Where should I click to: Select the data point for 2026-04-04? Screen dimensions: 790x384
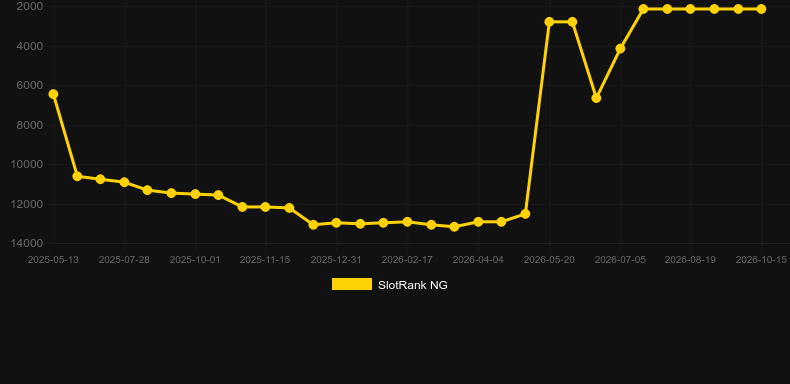[478, 222]
